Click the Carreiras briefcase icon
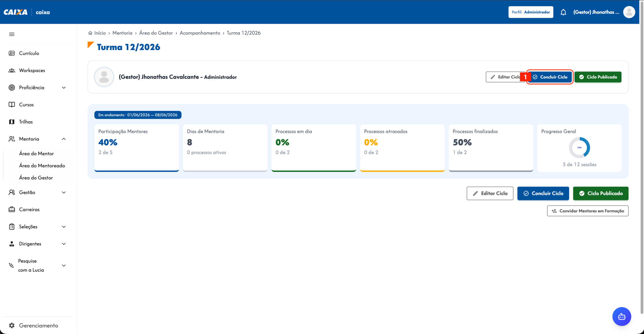 (x=12, y=209)
